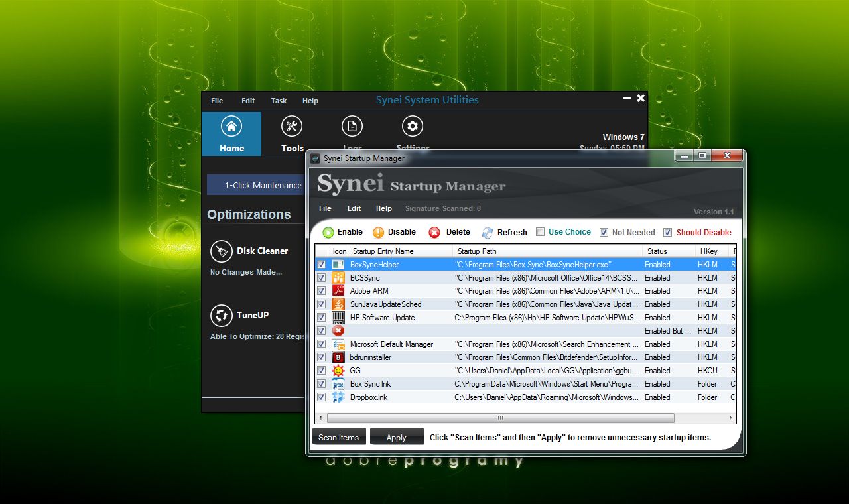This screenshot has height=504, width=849.
Task: Sort by Status column header
Action: [669, 251]
